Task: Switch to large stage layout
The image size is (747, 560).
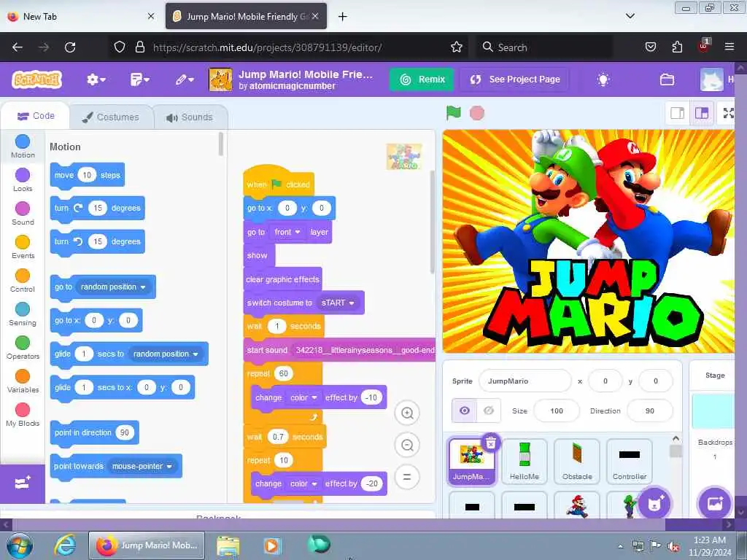Action: [702, 113]
